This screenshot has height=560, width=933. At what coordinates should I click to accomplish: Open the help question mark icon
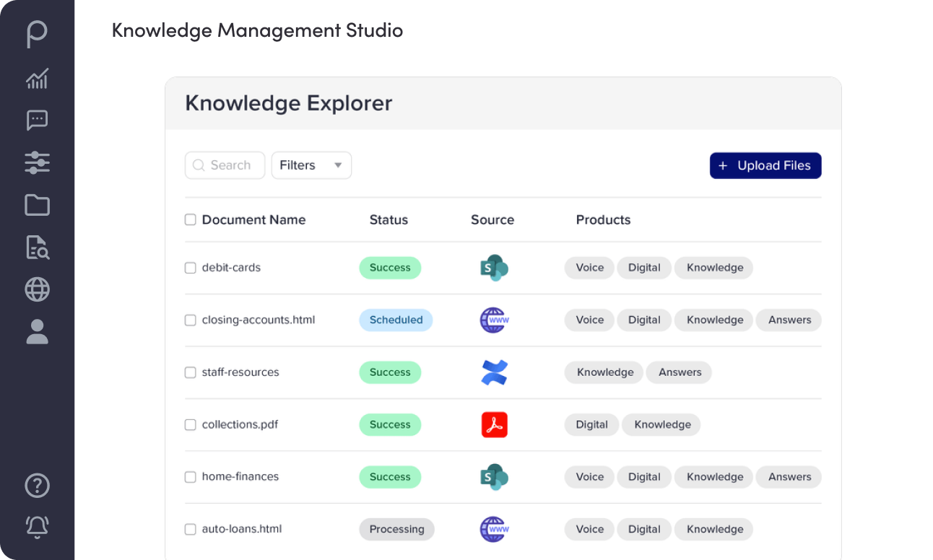[37, 486]
